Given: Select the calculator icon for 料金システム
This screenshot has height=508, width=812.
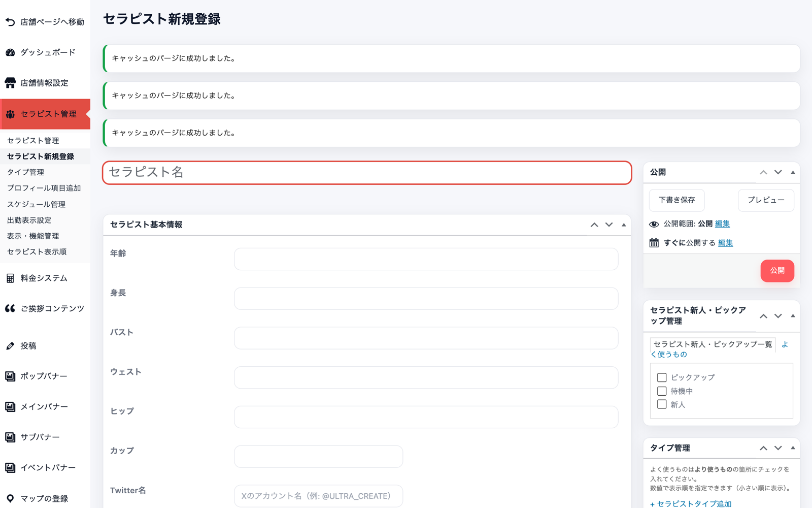Looking at the screenshot, I should point(10,278).
